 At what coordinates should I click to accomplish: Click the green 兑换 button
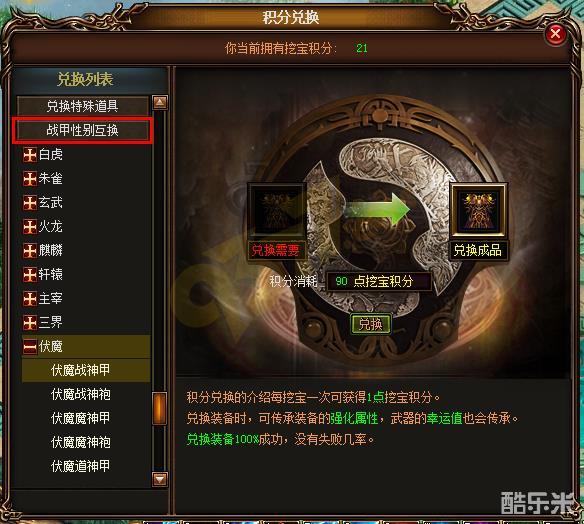click(371, 324)
